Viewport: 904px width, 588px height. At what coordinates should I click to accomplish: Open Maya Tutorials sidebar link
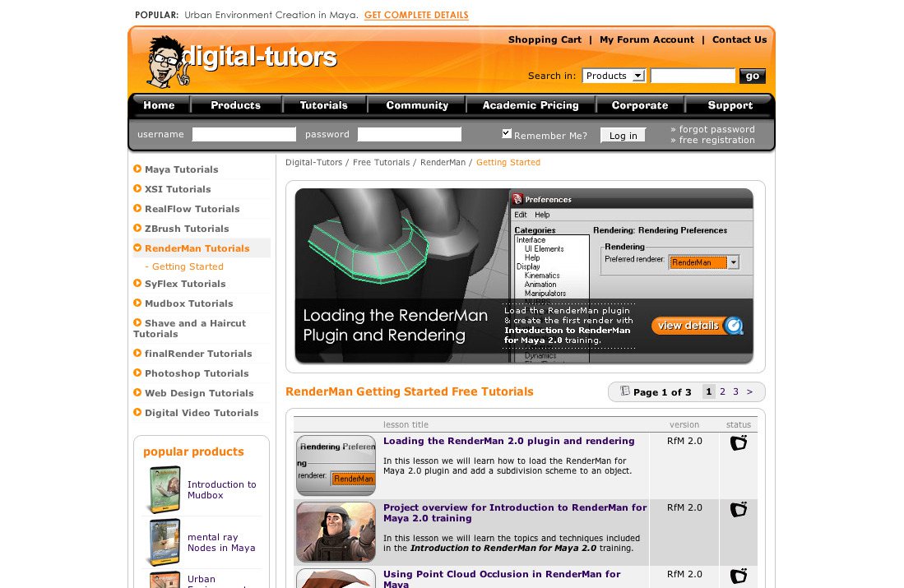click(x=182, y=169)
